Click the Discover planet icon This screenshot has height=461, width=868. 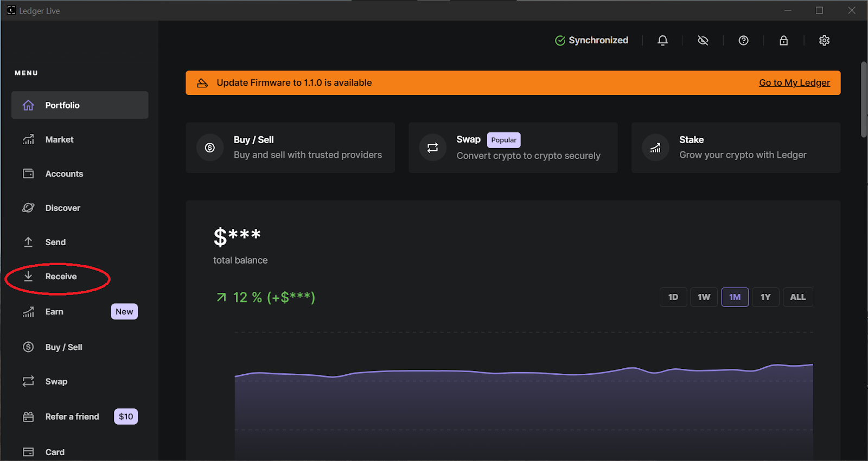(28, 208)
